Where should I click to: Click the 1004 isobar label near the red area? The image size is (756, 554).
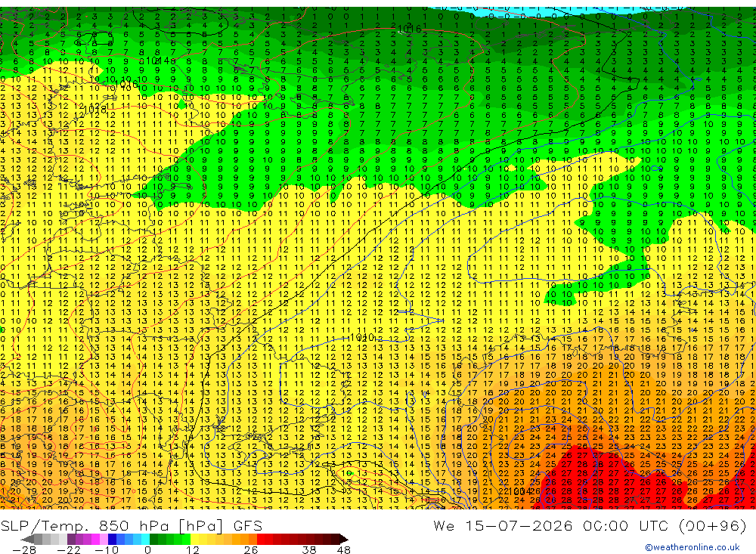tap(519, 491)
